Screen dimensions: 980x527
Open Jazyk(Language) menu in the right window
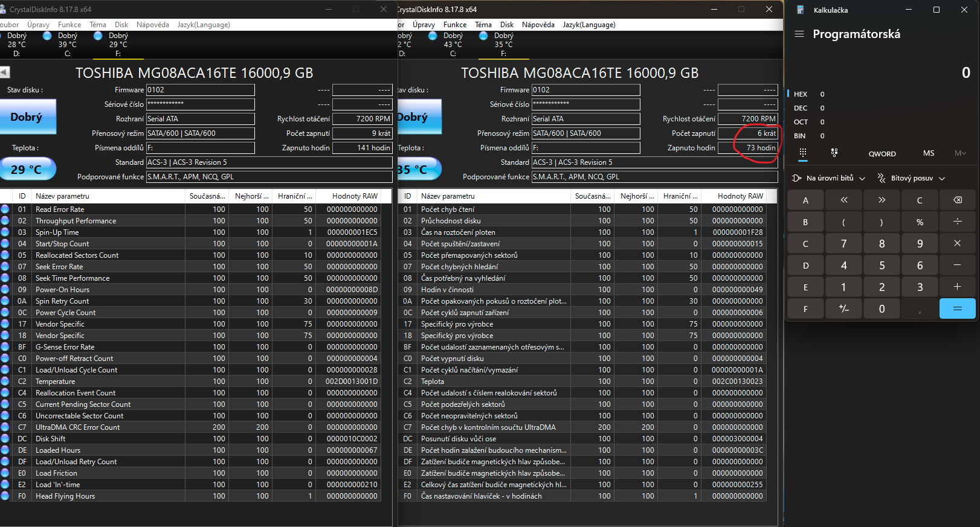tap(588, 25)
